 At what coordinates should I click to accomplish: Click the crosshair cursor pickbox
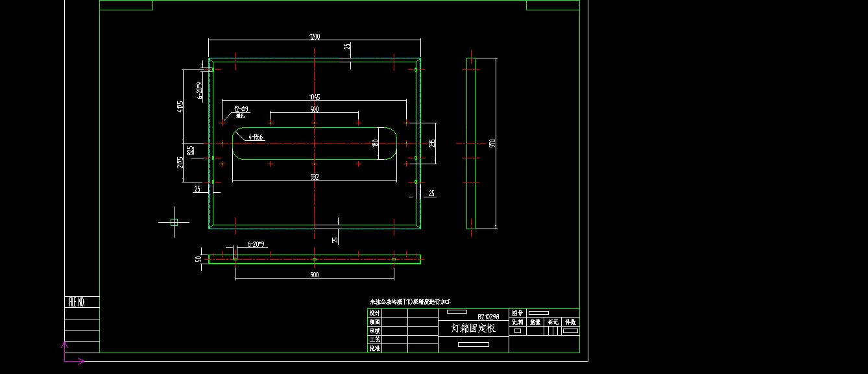[x=174, y=222]
